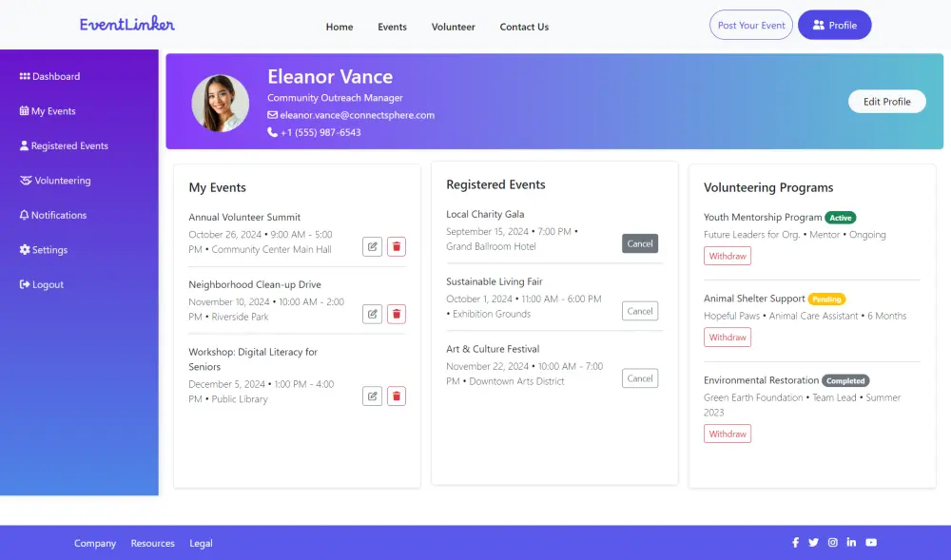Select the Local Charity Gala title
Viewport: 951px width, 560px height.
485,214
